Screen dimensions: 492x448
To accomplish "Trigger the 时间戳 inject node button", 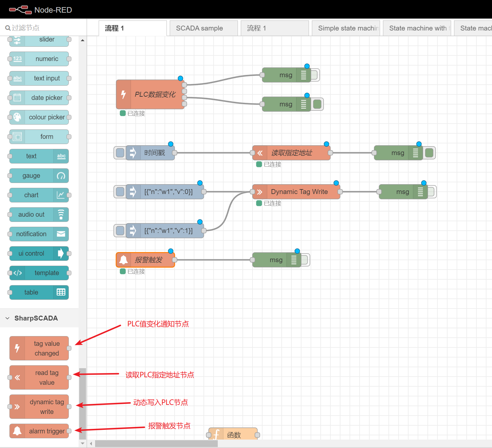I will tap(120, 153).
